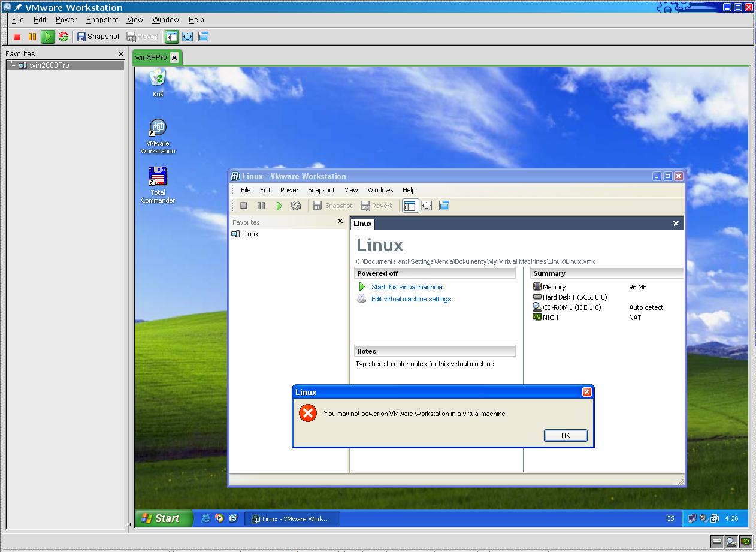Click the green Power On button in outer toolbar
This screenshot has height=552, width=756.
[x=48, y=37]
